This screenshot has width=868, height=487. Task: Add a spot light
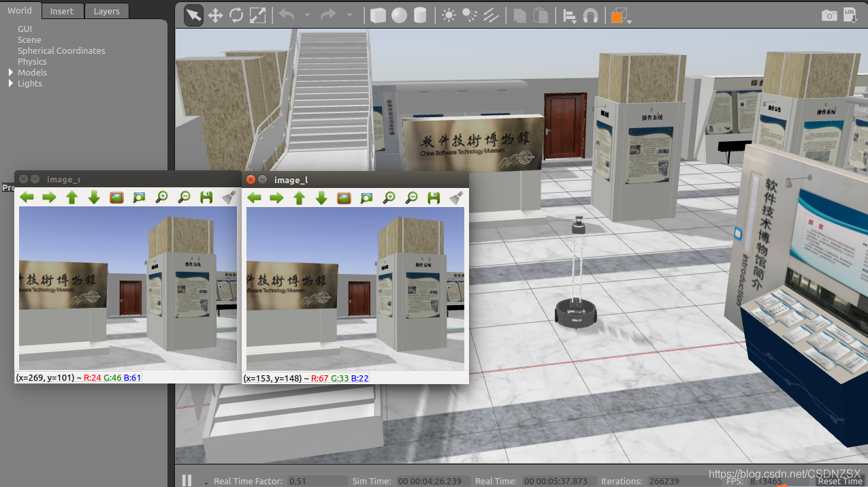coord(470,15)
